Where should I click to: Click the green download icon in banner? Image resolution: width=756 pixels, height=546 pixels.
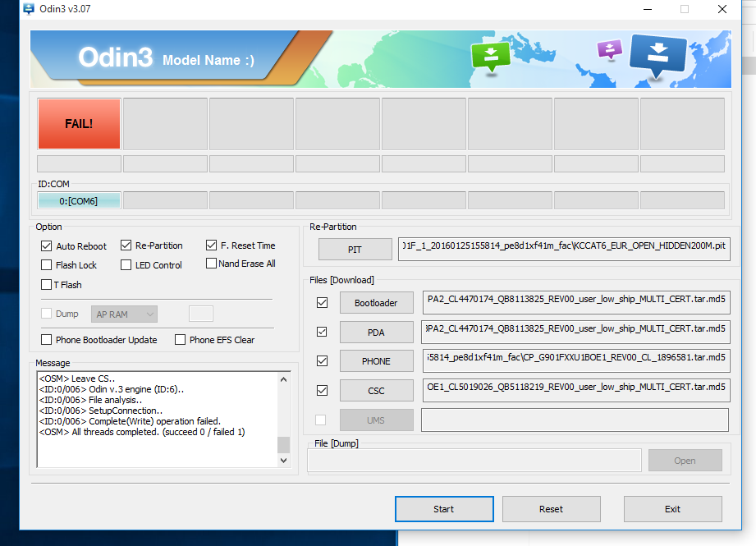click(x=490, y=57)
